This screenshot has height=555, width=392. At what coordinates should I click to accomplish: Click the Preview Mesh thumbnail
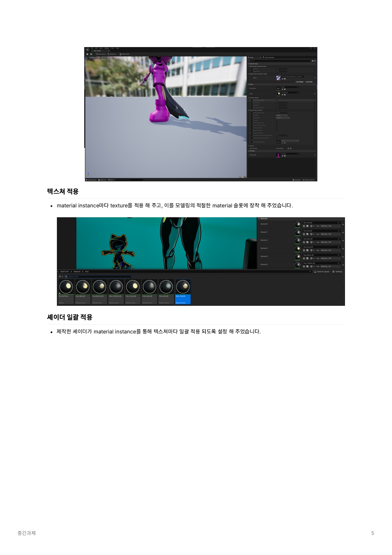point(278,155)
